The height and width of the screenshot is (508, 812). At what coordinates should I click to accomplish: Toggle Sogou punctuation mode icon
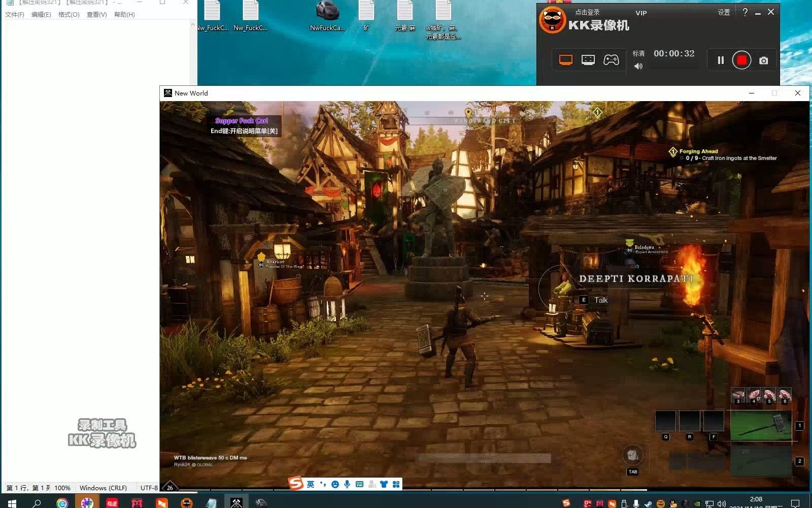323,484
